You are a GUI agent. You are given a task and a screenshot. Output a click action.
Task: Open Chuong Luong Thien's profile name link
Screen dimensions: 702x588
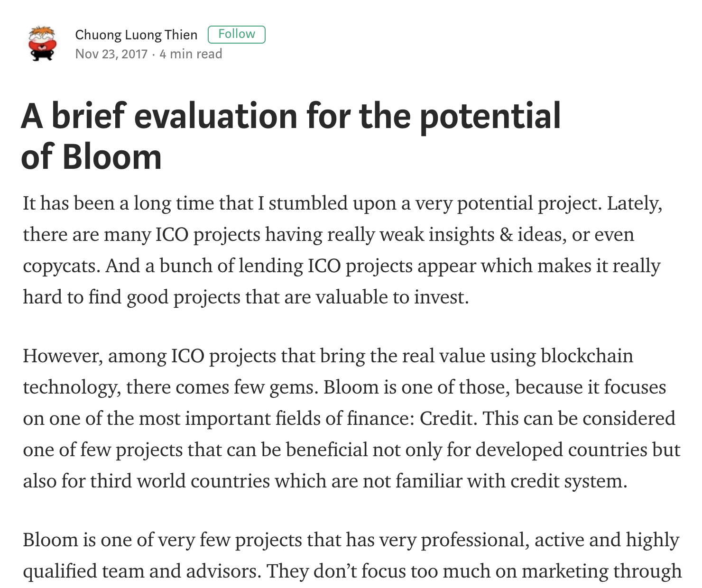pyautogui.click(x=136, y=35)
